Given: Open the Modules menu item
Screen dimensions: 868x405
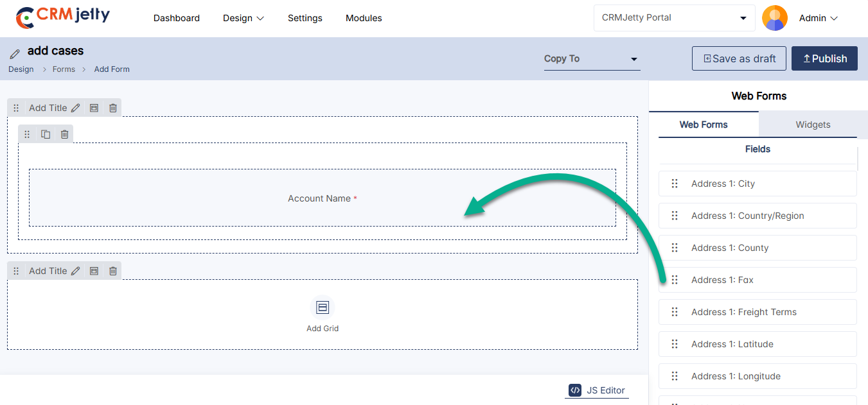Looking at the screenshot, I should (x=364, y=18).
